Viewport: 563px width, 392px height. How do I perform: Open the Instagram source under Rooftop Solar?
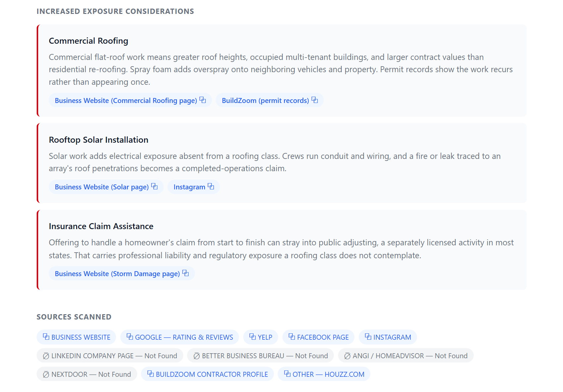[193, 187]
